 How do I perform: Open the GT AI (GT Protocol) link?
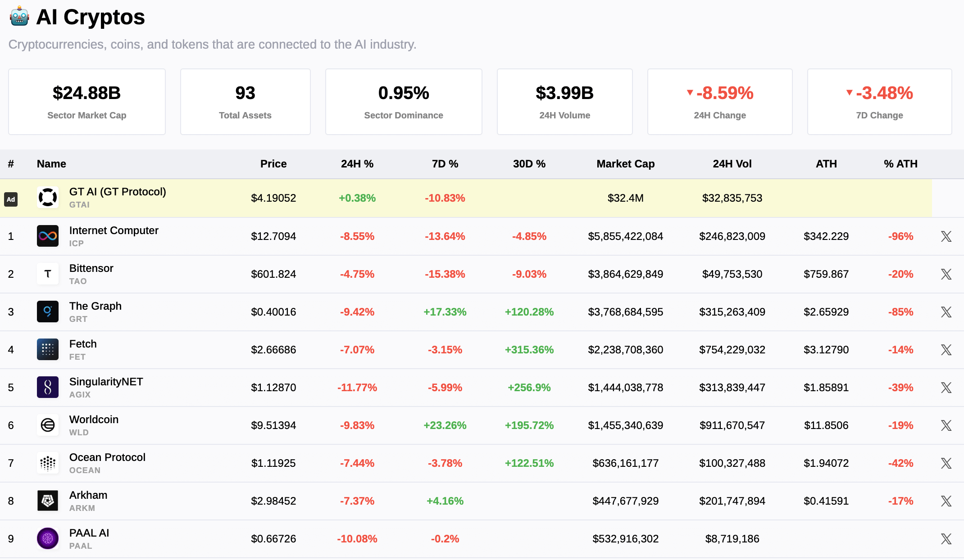click(118, 192)
